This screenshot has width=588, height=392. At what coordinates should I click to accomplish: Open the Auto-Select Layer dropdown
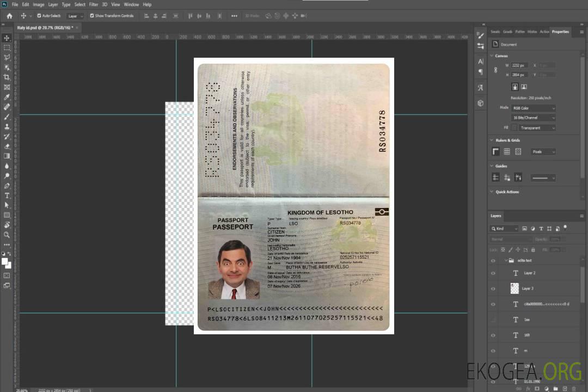click(75, 16)
